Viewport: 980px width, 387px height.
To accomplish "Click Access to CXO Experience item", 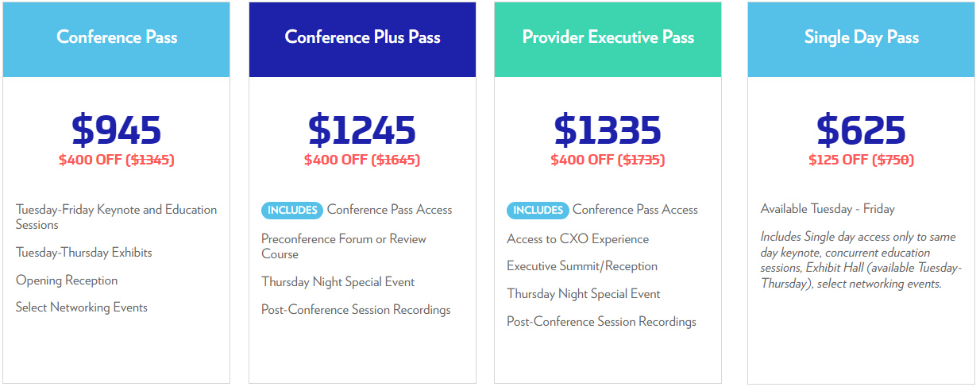I will (578, 239).
